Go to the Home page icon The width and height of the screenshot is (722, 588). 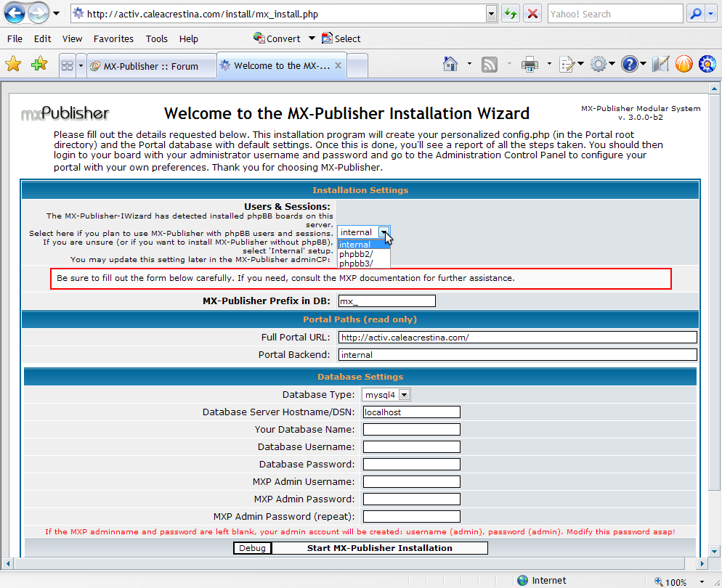coord(450,65)
